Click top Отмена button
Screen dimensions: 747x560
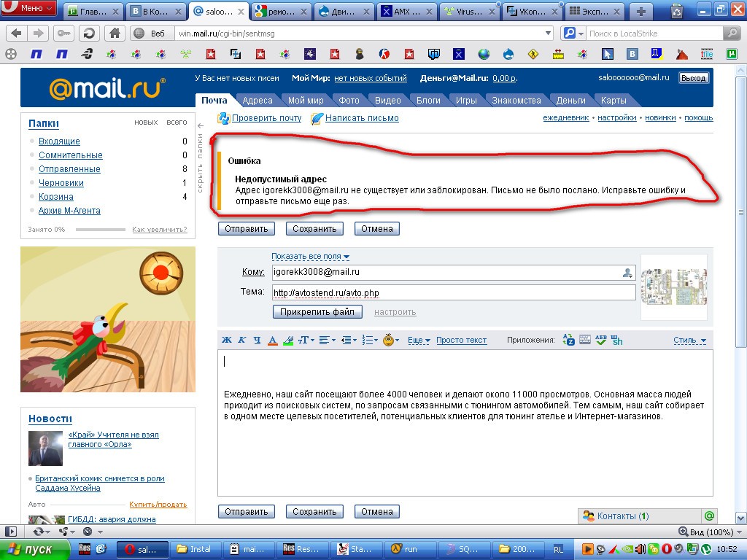377,228
